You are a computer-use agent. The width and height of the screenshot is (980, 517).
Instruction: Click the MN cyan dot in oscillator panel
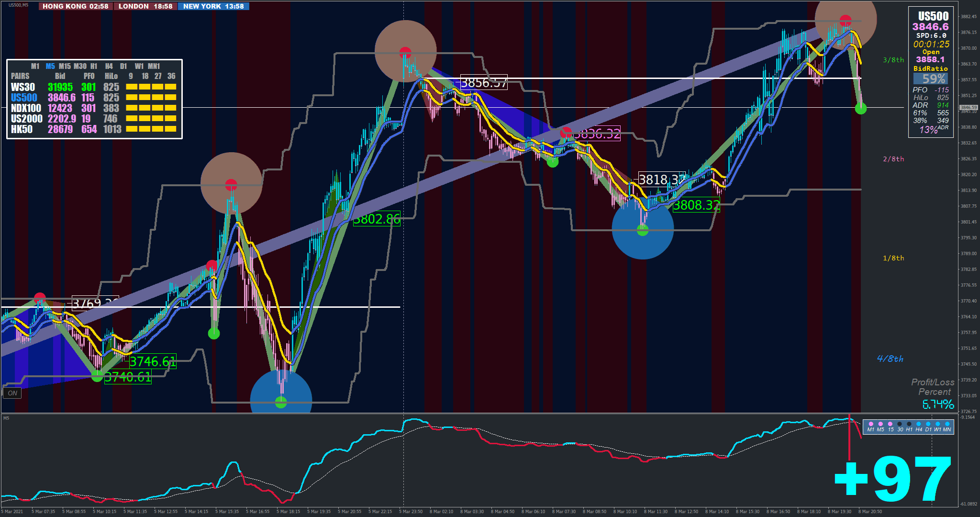click(947, 424)
